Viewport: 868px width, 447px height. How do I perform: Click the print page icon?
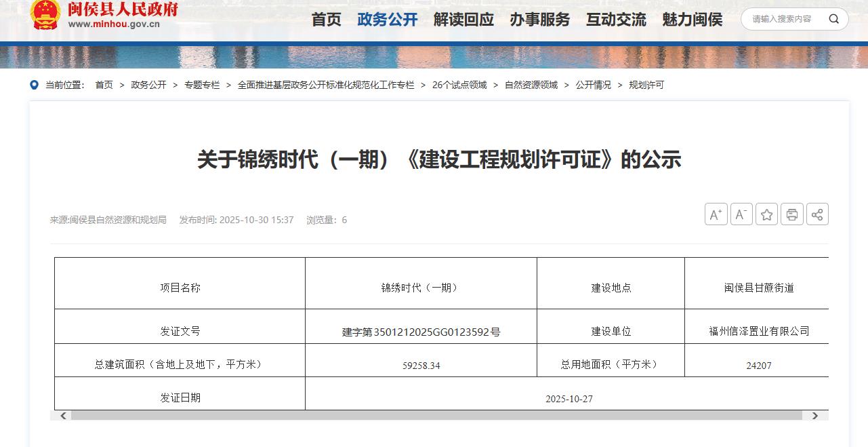[791, 214]
